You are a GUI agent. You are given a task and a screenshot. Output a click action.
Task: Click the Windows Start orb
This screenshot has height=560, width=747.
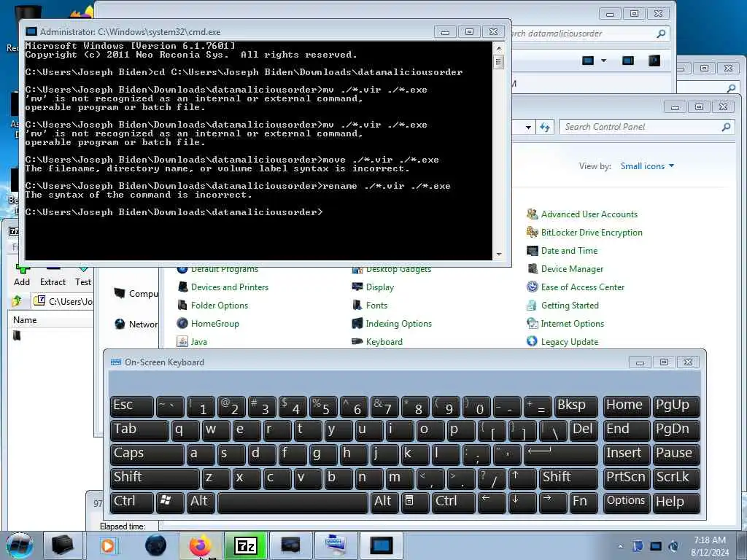tap(20, 545)
